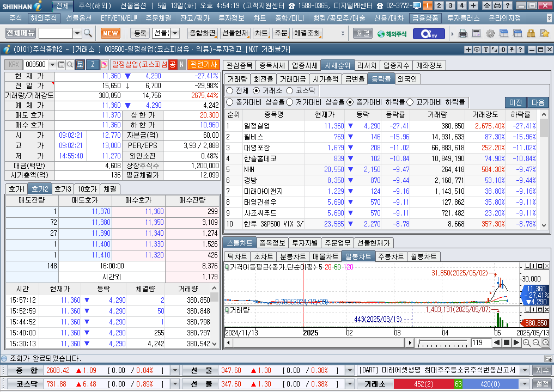This screenshot has width=554, height=392.
Task: Click auto-fit magnifier A chart icon
Action: (545, 342)
